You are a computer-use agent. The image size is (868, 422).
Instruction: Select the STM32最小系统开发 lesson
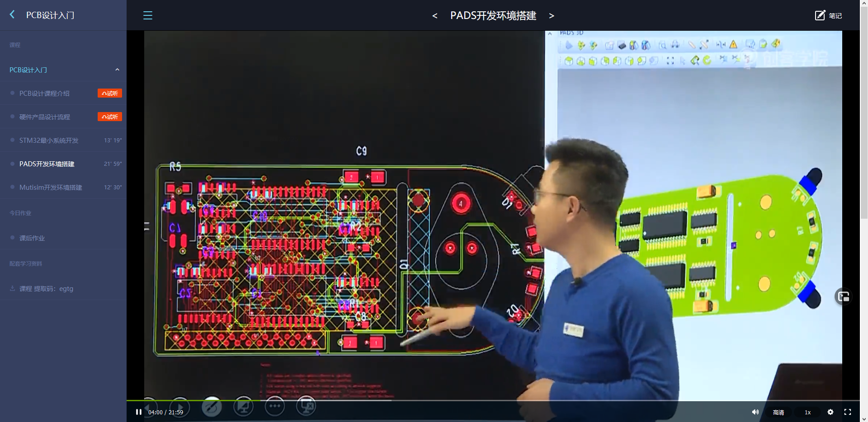tap(49, 140)
